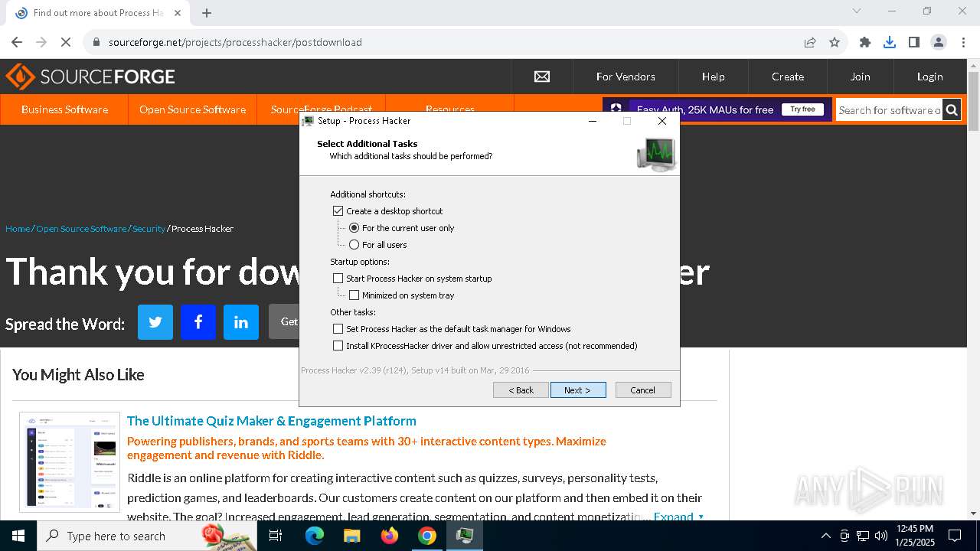Click the SourceForge logo
The image size is (980, 551).
pyautogui.click(x=90, y=77)
